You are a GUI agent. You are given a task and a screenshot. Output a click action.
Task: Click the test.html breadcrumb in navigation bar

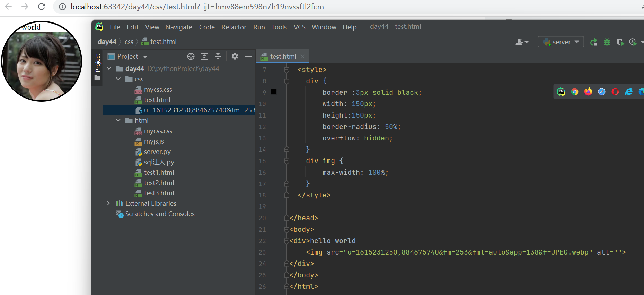tap(159, 42)
